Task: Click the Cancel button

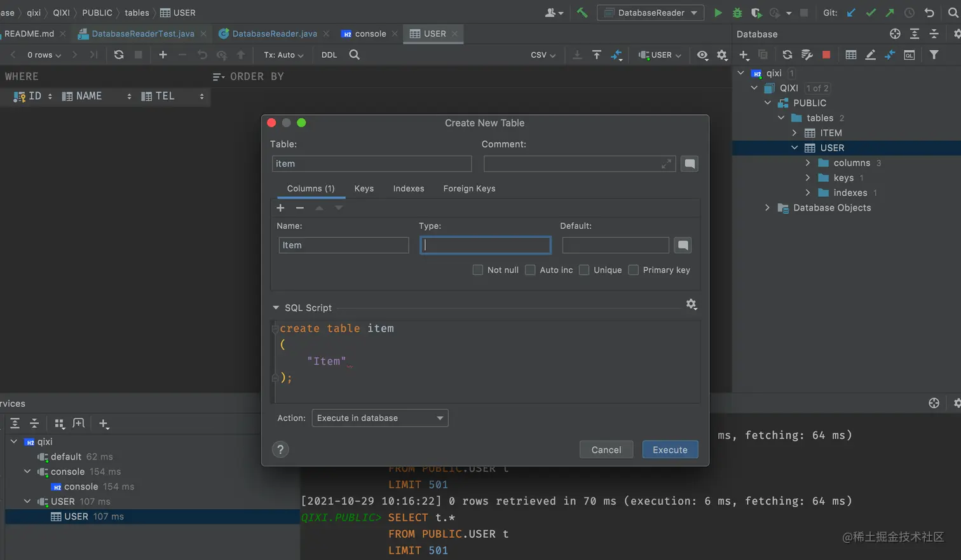Action: click(x=606, y=449)
